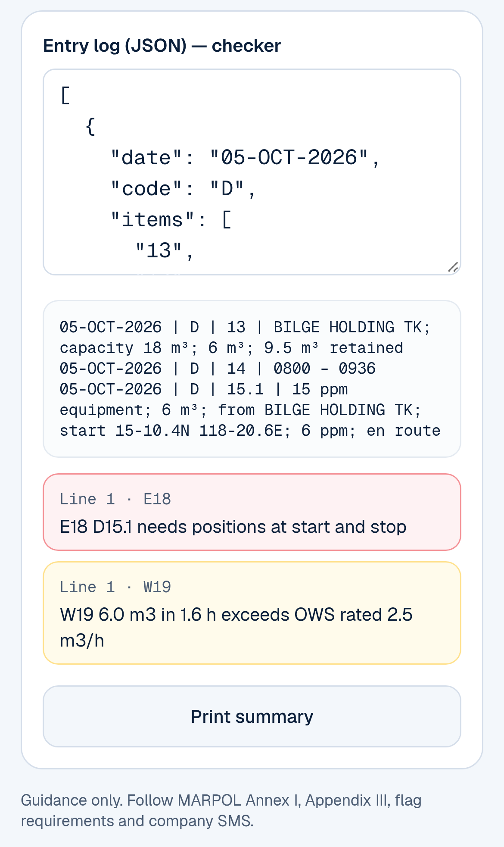Click inside the Entry log JSON textarea
Viewport: 504px width, 847px height.
pos(252,172)
